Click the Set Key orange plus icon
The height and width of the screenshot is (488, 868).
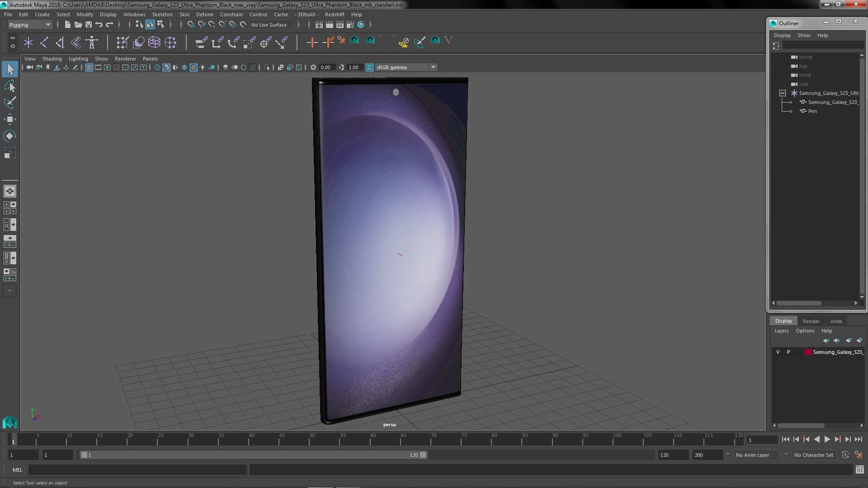[x=312, y=42]
